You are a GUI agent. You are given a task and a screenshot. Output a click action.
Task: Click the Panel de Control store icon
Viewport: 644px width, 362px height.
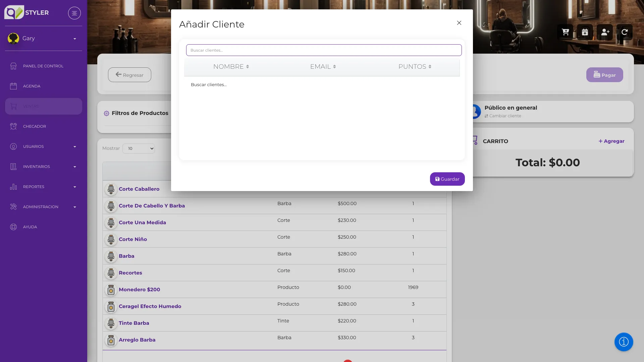[13, 66]
